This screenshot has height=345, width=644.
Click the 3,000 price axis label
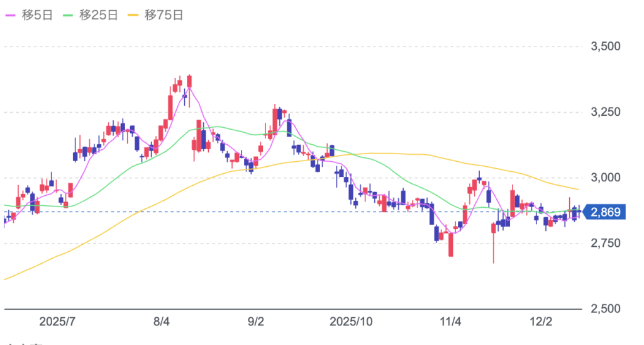pyautogui.click(x=606, y=178)
